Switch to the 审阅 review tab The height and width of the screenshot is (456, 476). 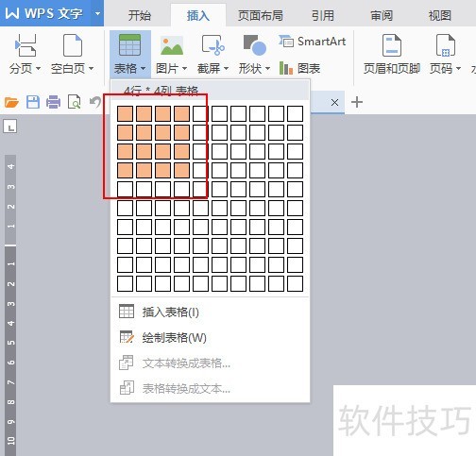382,15
